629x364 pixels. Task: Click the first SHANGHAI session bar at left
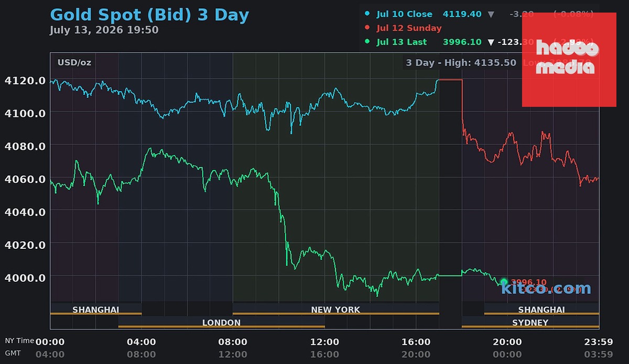tap(96, 309)
